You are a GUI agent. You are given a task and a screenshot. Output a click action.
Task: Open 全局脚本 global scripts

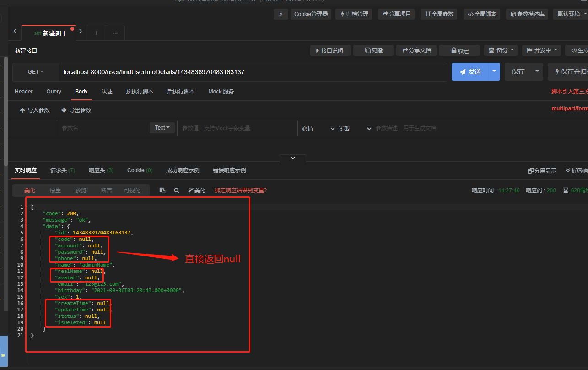pos(481,14)
